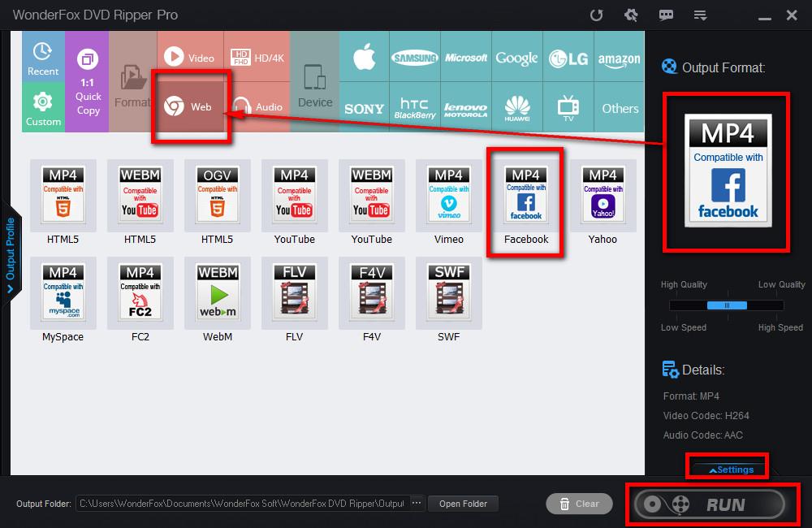Image resolution: width=812 pixels, height=528 pixels.
Task: Choose the Huawei device brand
Action: pyautogui.click(x=516, y=107)
